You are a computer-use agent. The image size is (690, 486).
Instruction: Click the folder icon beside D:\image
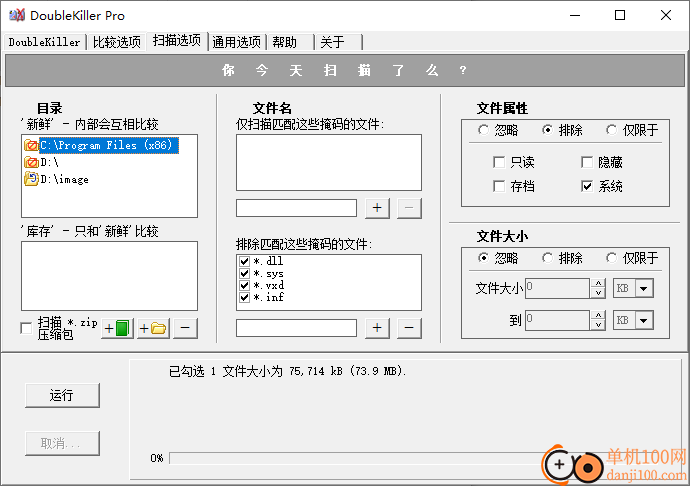31,179
